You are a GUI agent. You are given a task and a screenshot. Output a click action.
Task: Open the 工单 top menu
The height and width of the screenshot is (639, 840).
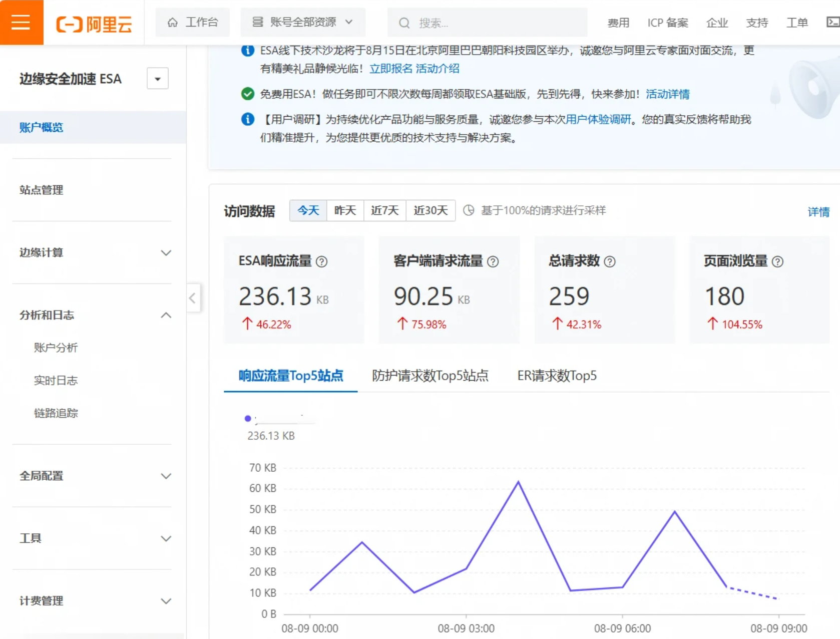pos(797,23)
